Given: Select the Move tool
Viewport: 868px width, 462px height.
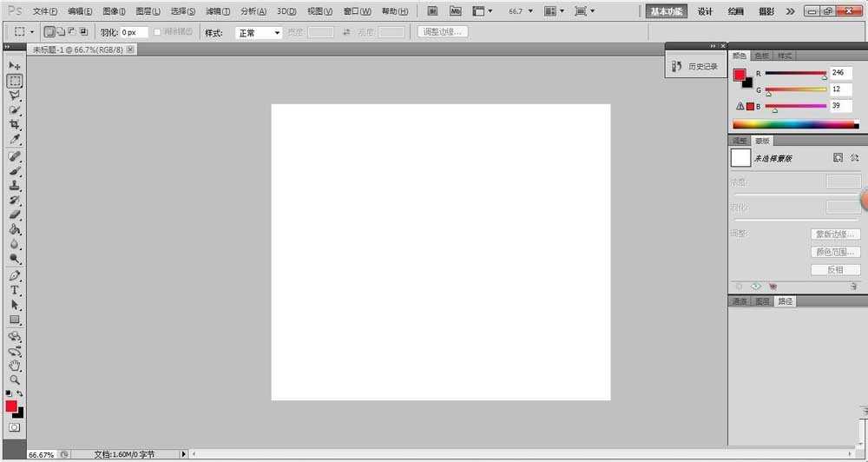Looking at the screenshot, I should pos(15,66).
